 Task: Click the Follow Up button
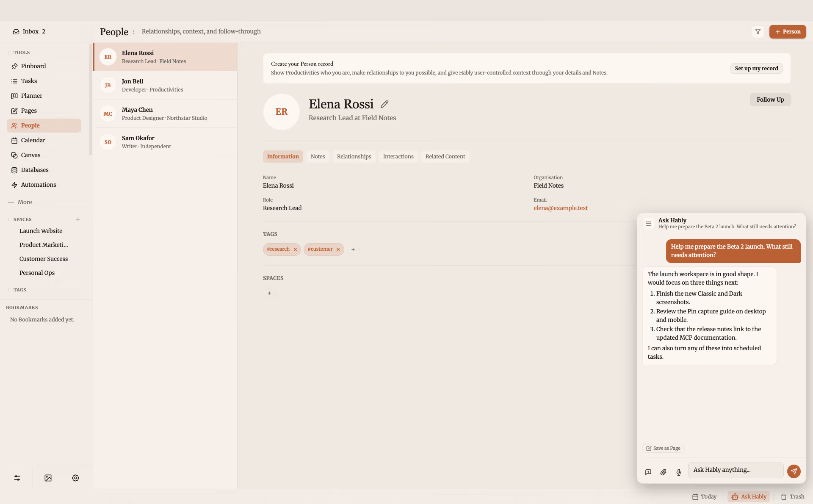pyautogui.click(x=770, y=100)
